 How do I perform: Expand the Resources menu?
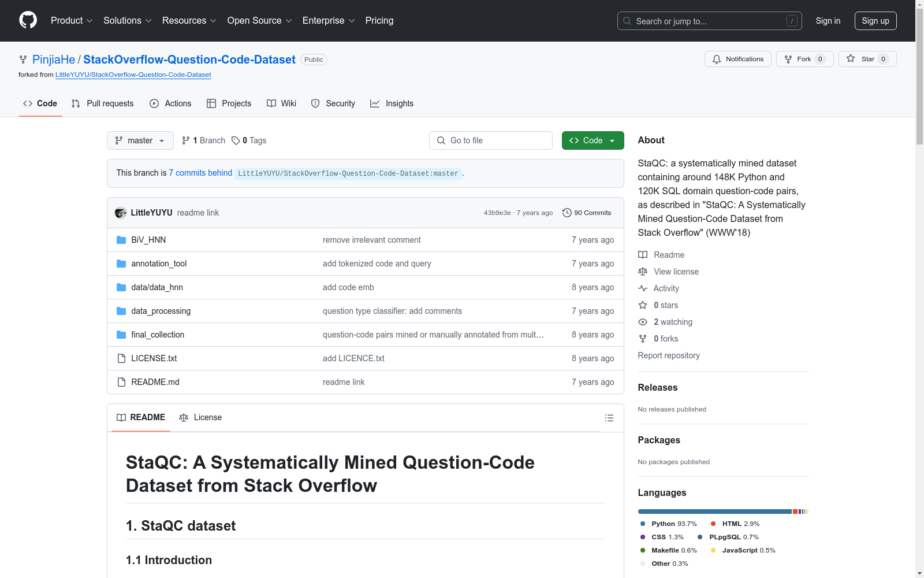point(189,21)
